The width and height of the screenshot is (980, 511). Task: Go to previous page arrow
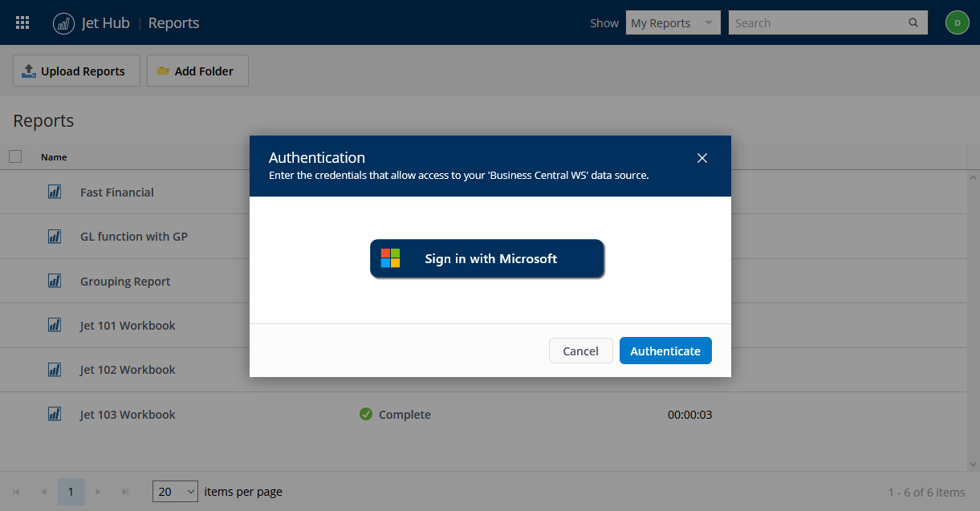43,492
